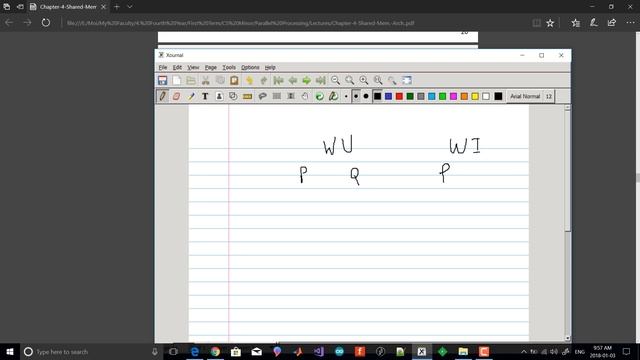Select medium line thickness dot

coord(356,96)
